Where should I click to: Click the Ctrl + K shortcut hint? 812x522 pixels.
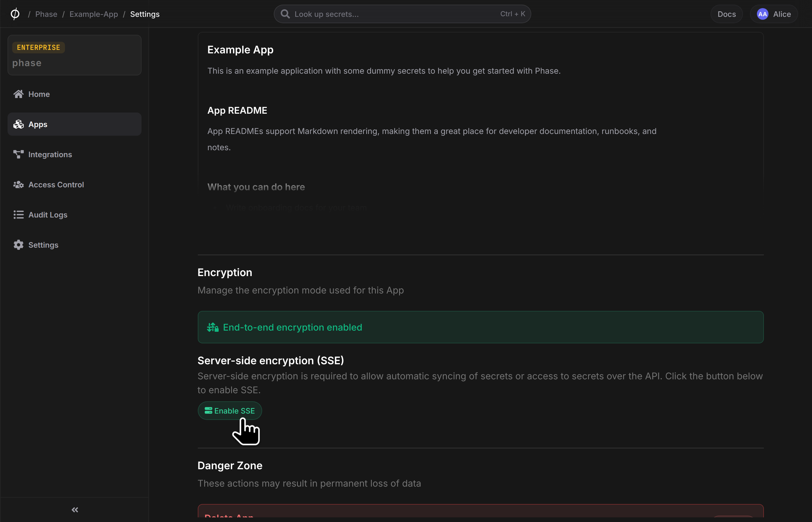[x=512, y=14]
